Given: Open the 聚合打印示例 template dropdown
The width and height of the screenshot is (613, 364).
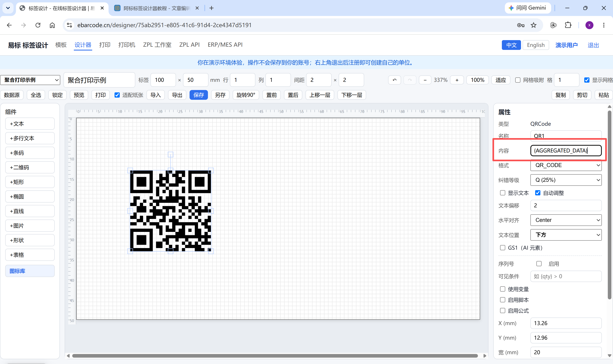Looking at the screenshot, I should click(x=30, y=80).
